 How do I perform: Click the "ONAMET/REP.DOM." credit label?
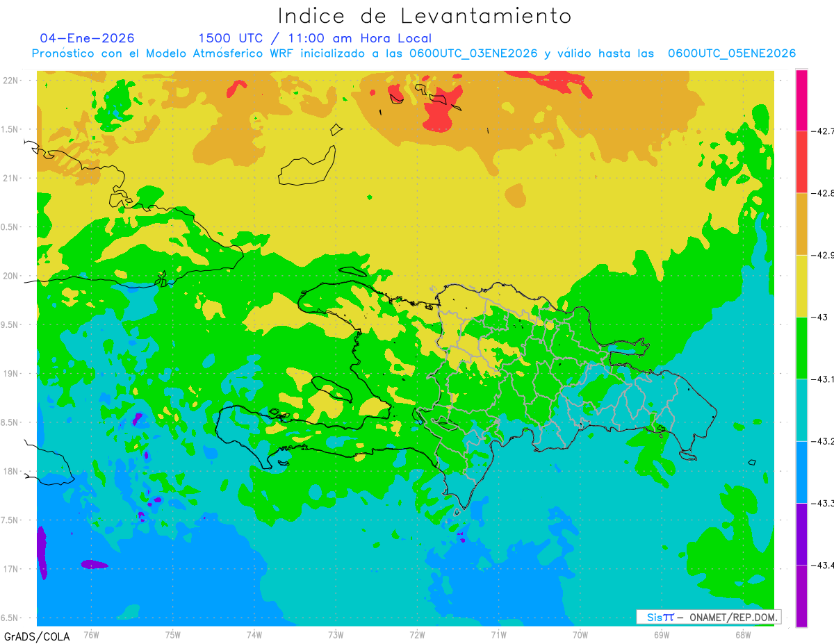[734, 617]
